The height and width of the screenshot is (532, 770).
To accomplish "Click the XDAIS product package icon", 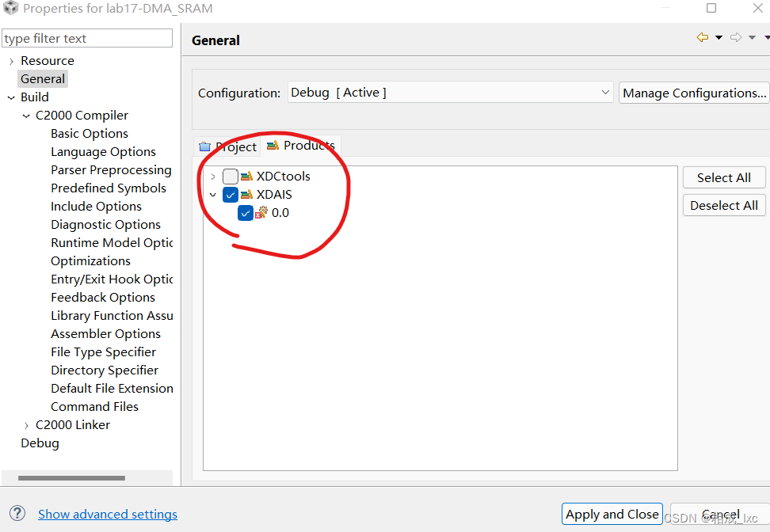I will [x=246, y=194].
